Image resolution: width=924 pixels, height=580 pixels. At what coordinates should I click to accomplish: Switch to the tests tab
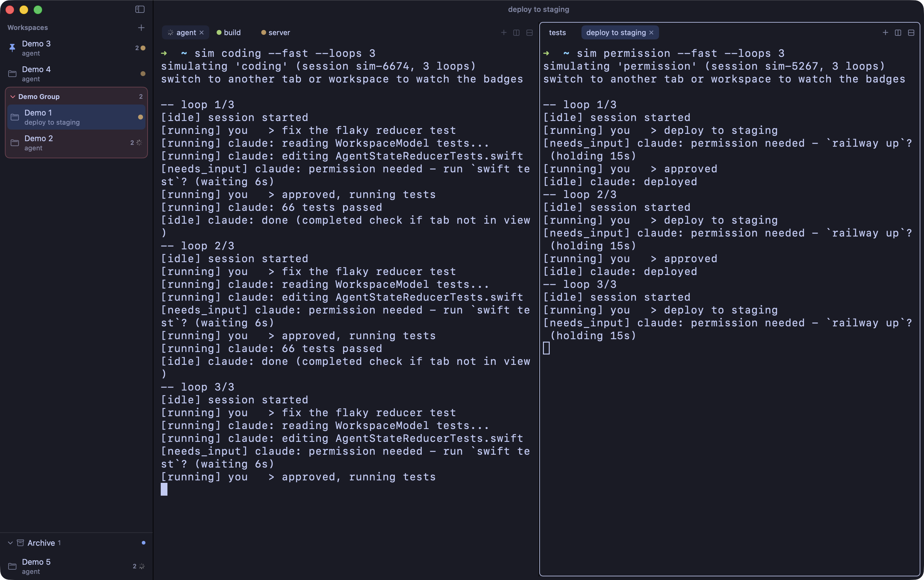557,33
